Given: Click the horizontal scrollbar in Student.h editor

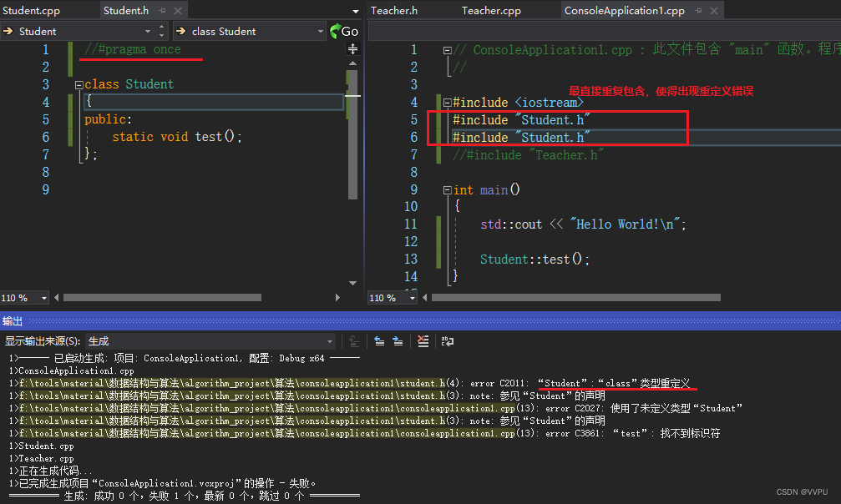Looking at the screenshot, I should click(x=163, y=298).
